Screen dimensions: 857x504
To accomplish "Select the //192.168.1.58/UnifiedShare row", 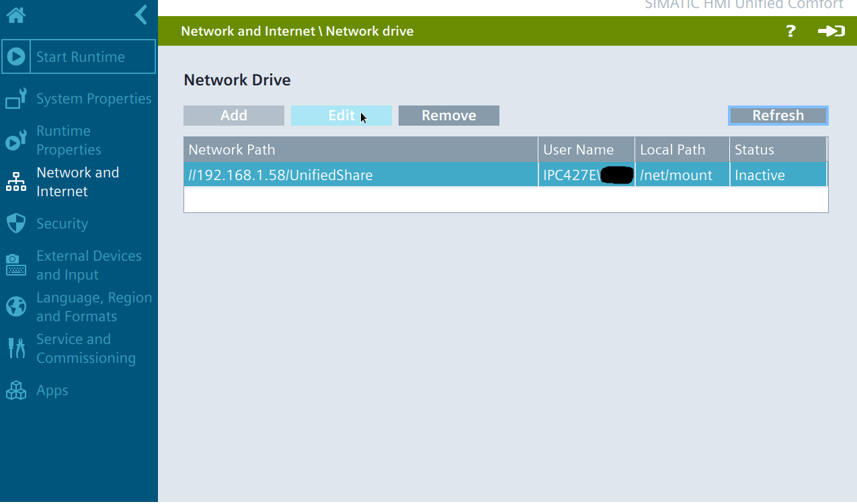I will [361, 175].
